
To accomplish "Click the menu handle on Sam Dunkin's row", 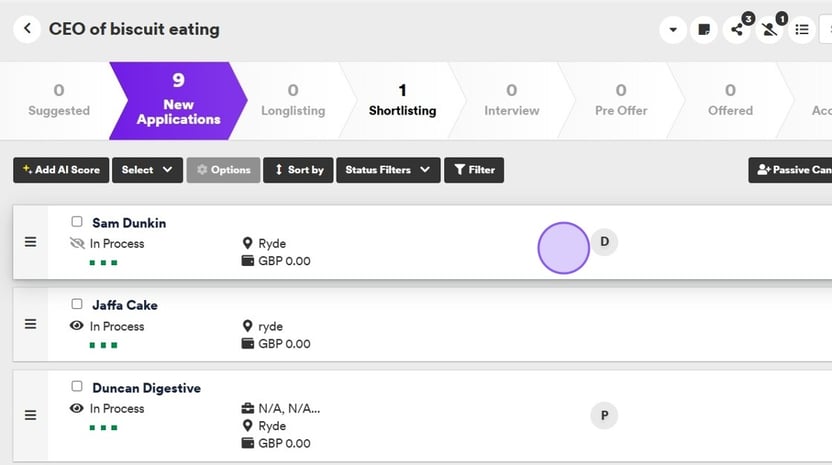I will point(30,242).
